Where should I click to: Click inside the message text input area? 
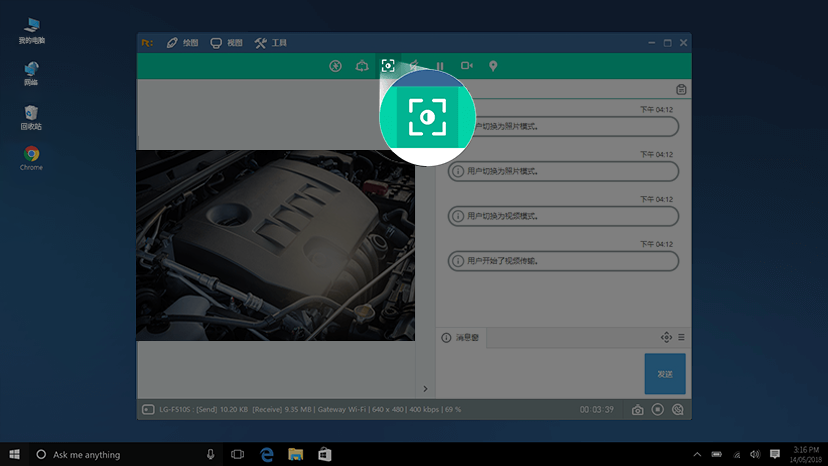coord(540,374)
